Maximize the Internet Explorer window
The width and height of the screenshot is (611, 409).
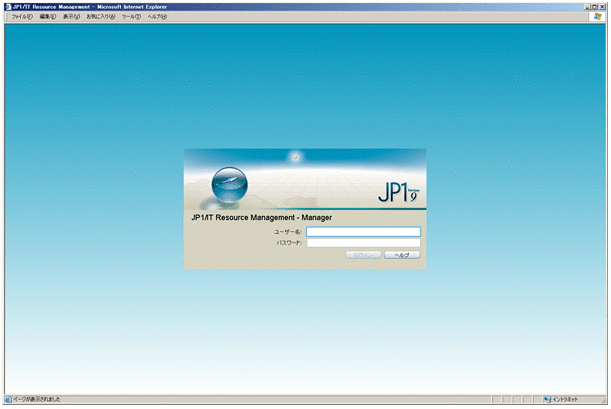[x=594, y=7]
